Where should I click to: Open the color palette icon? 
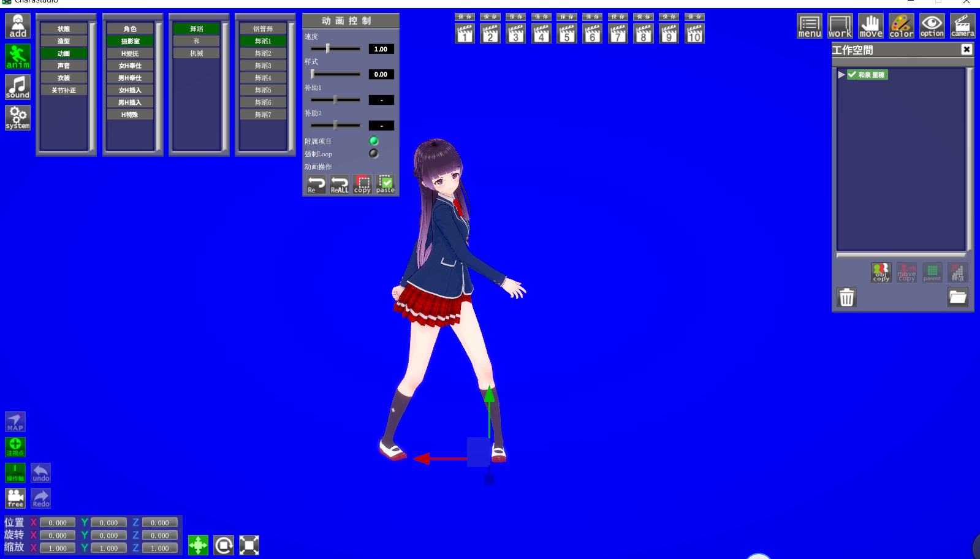[x=902, y=26]
